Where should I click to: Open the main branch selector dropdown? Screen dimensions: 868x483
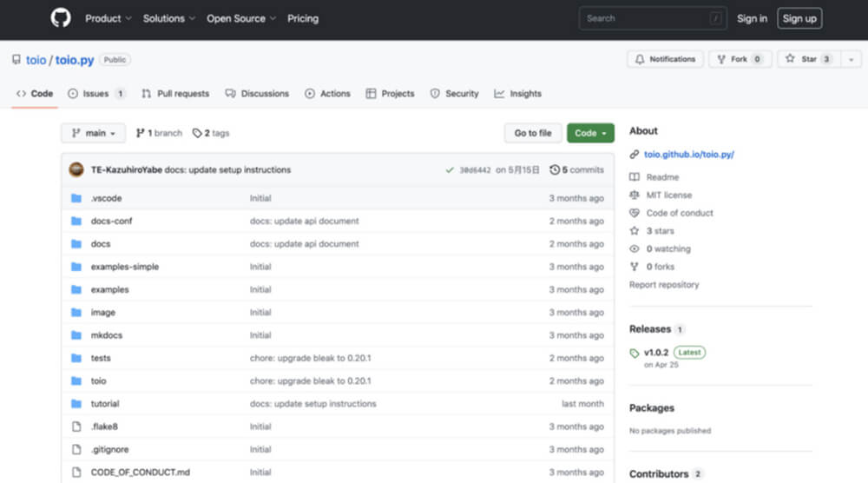[93, 133]
